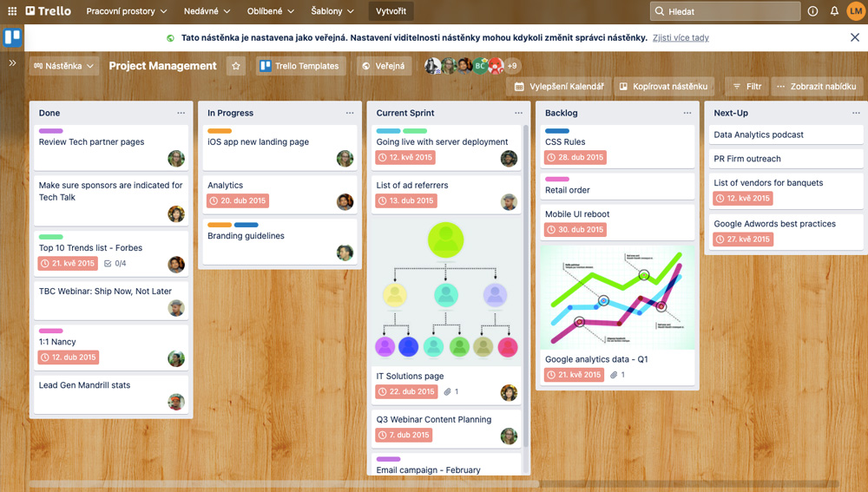Star the Project Management board

click(236, 66)
